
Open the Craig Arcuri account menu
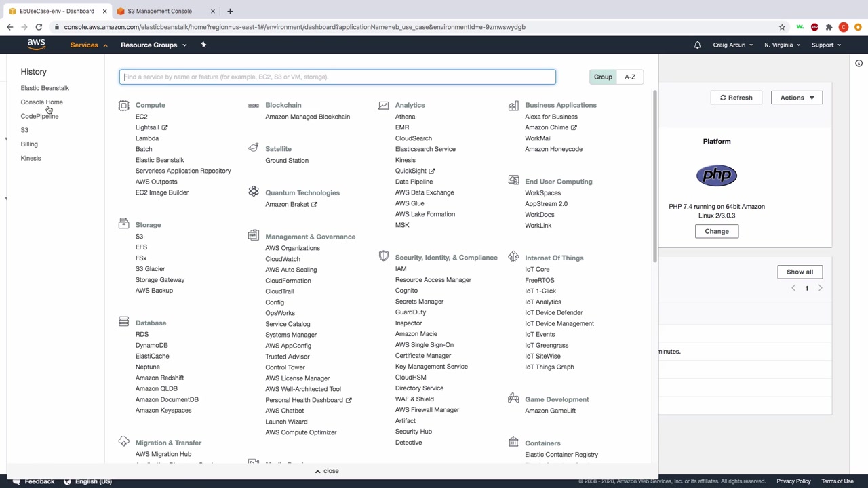(733, 45)
